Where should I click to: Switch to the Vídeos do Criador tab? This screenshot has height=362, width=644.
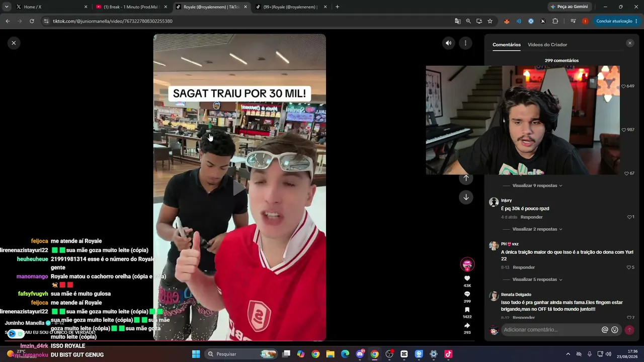547,45
